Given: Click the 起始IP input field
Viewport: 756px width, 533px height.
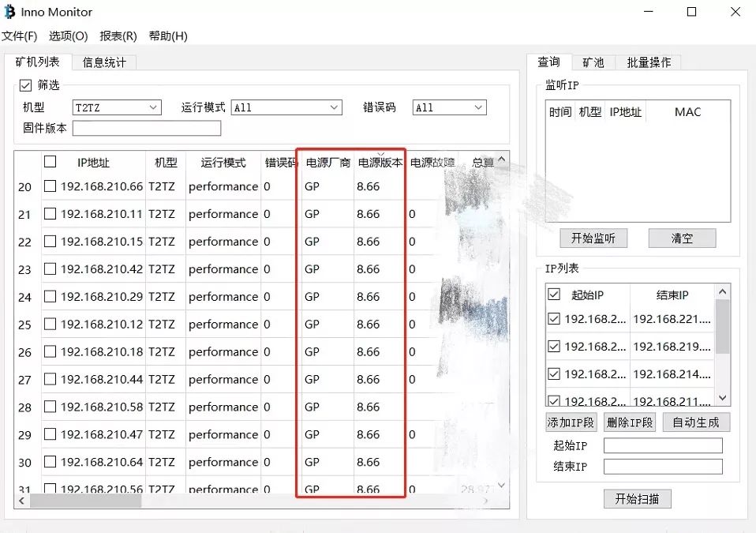Looking at the screenshot, I should click(x=663, y=446).
